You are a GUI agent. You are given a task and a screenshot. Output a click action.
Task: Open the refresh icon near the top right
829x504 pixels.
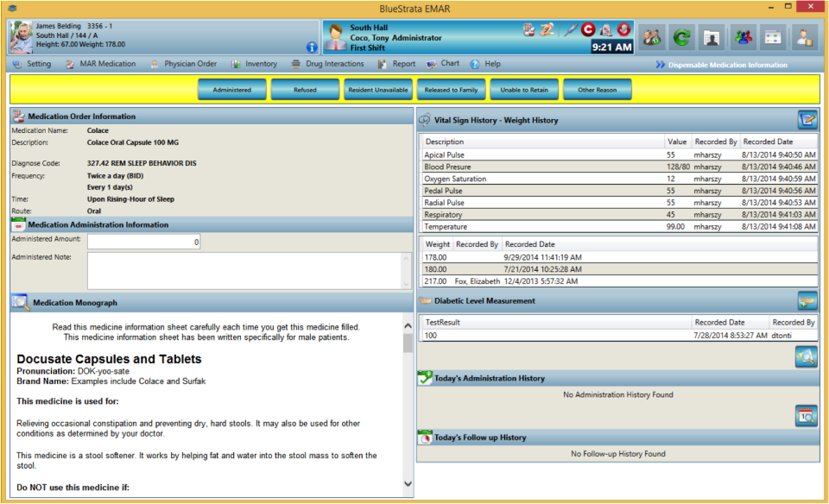(x=681, y=36)
